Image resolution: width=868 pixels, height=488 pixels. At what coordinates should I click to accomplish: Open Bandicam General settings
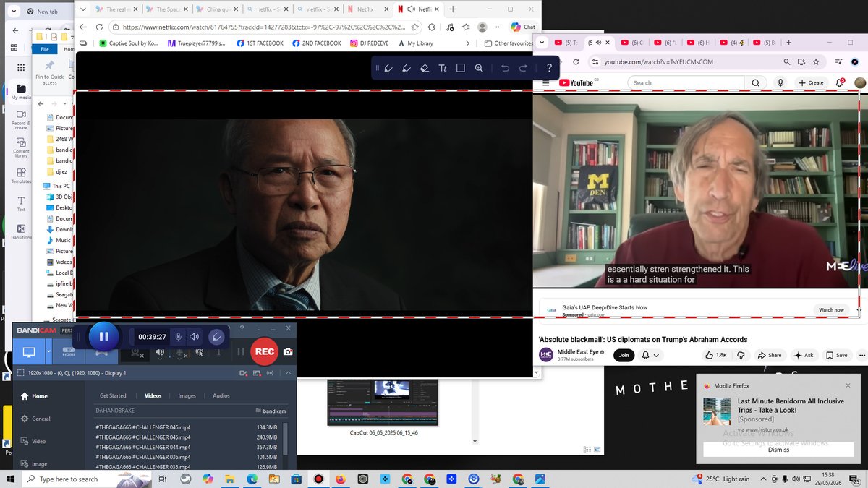[35, 419]
